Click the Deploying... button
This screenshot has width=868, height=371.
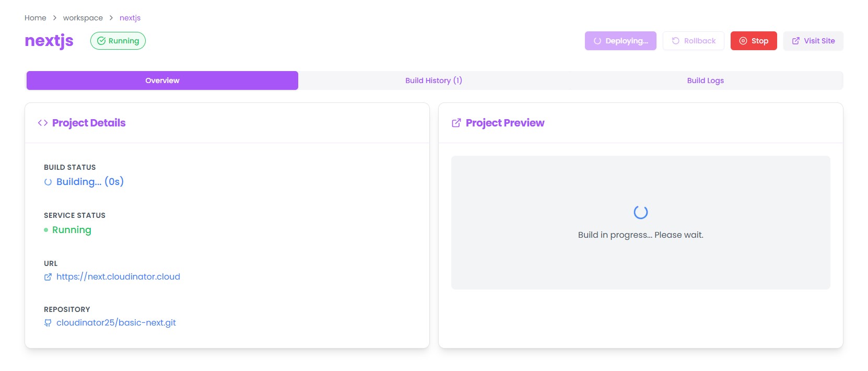point(620,41)
